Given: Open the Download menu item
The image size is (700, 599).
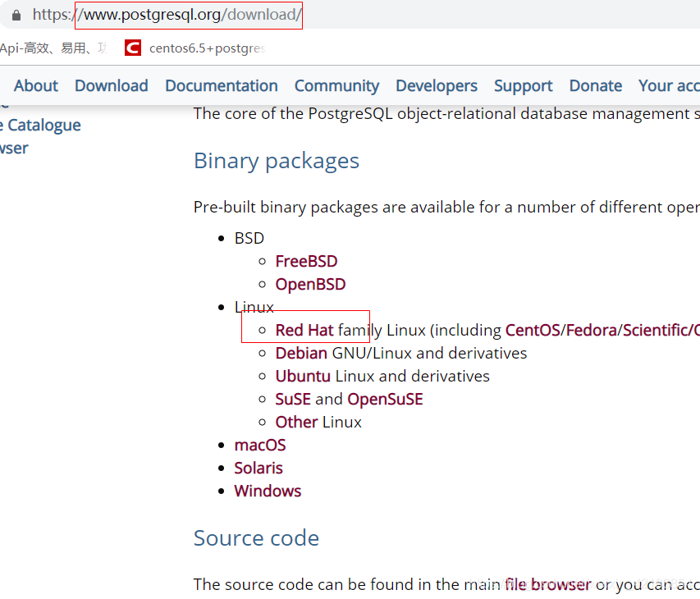Looking at the screenshot, I should point(111,85).
